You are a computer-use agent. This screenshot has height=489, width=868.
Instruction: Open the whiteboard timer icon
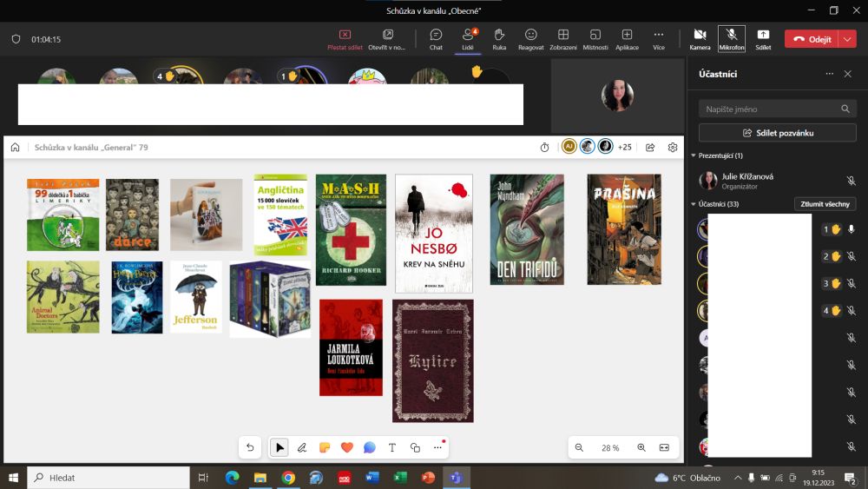pyautogui.click(x=545, y=148)
